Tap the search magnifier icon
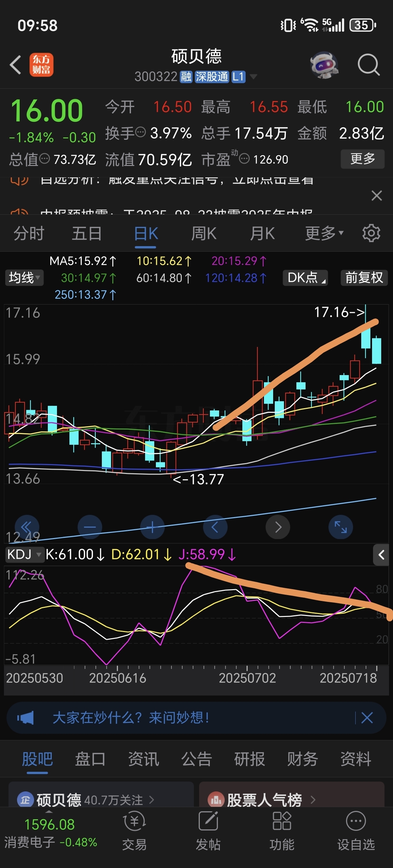 pos(368,64)
